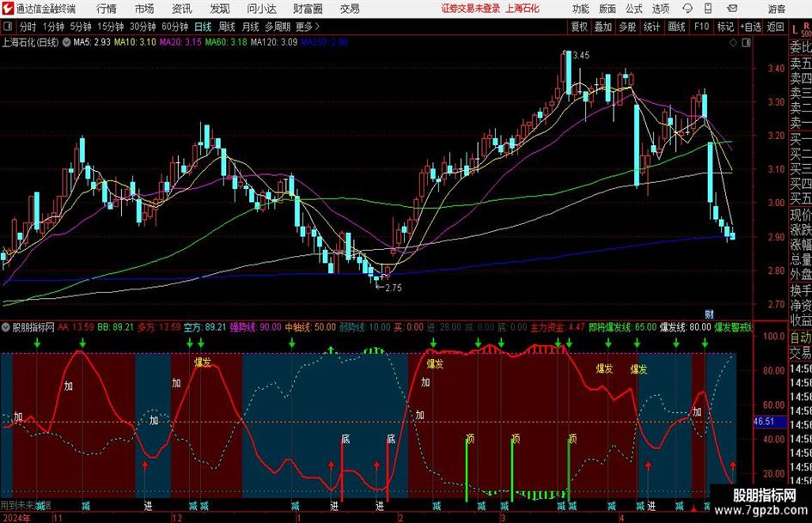
Task: Click the 2.75 low price label
Action: [x=394, y=288]
